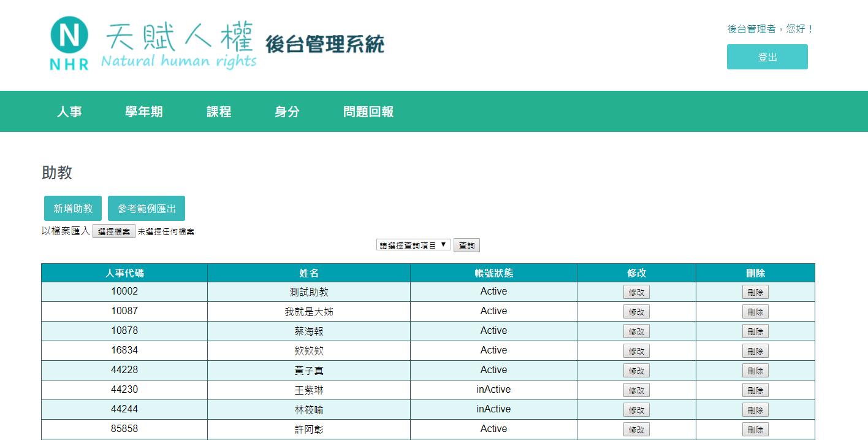
Task: Click the name 測試助教
Action: pyautogui.click(x=309, y=292)
